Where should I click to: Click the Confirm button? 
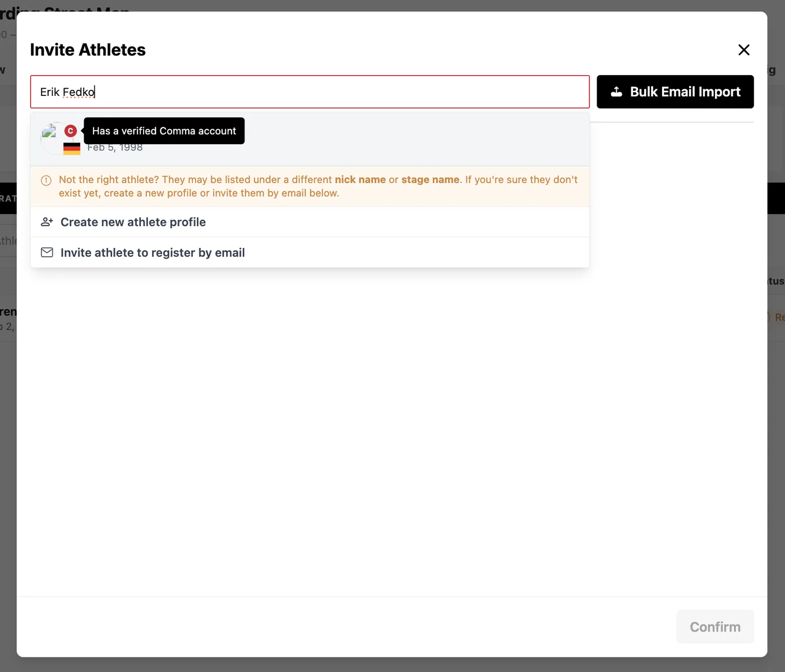pos(715,627)
